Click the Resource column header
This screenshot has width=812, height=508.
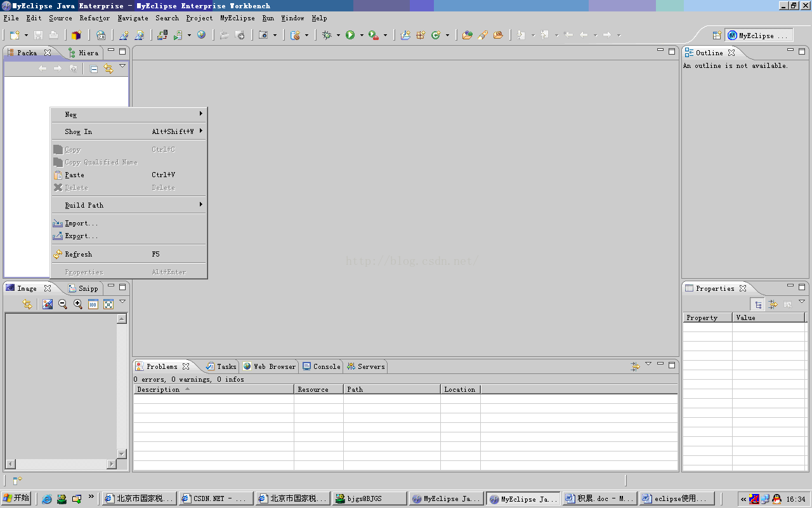tap(319, 389)
